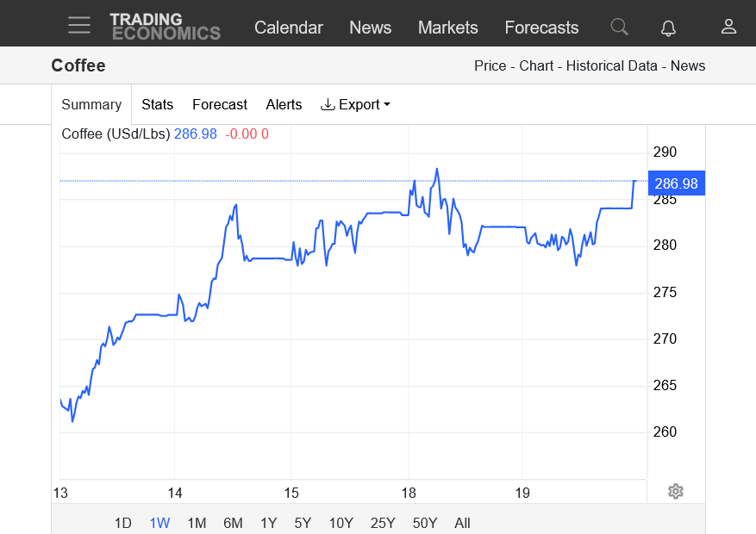Open the Forecast tab
The image size is (756, 534).
click(x=219, y=104)
